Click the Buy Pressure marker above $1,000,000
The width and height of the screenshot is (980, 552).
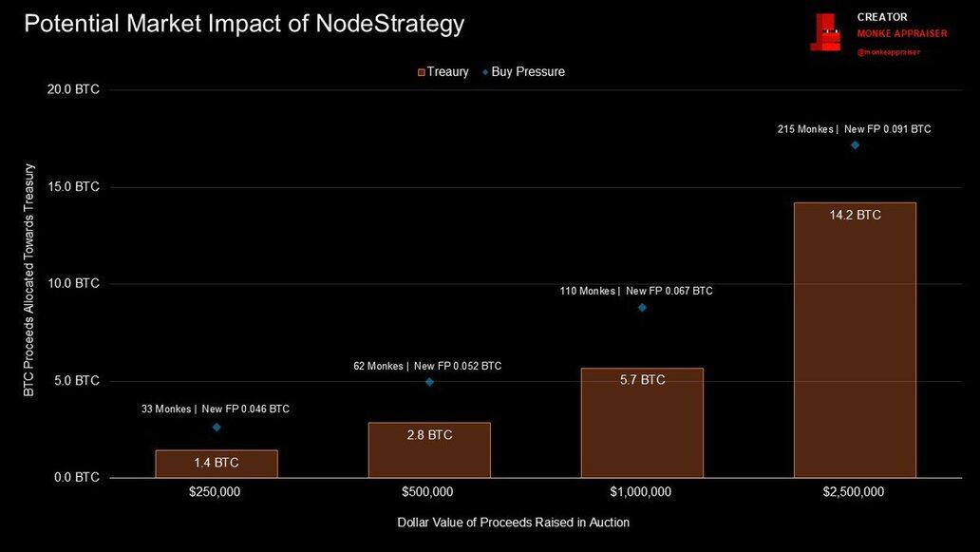pyautogui.click(x=642, y=307)
